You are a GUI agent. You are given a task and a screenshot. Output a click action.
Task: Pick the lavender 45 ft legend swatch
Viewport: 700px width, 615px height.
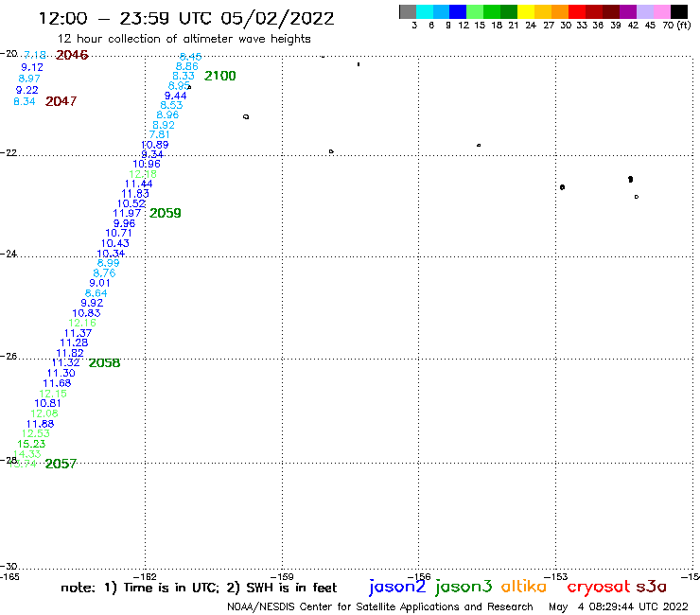tap(644, 11)
